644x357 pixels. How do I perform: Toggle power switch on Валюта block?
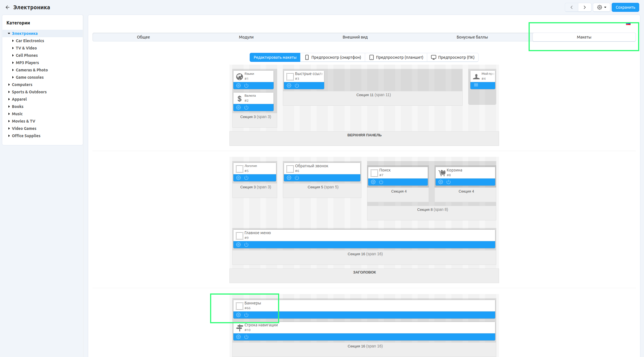pos(246,107)
